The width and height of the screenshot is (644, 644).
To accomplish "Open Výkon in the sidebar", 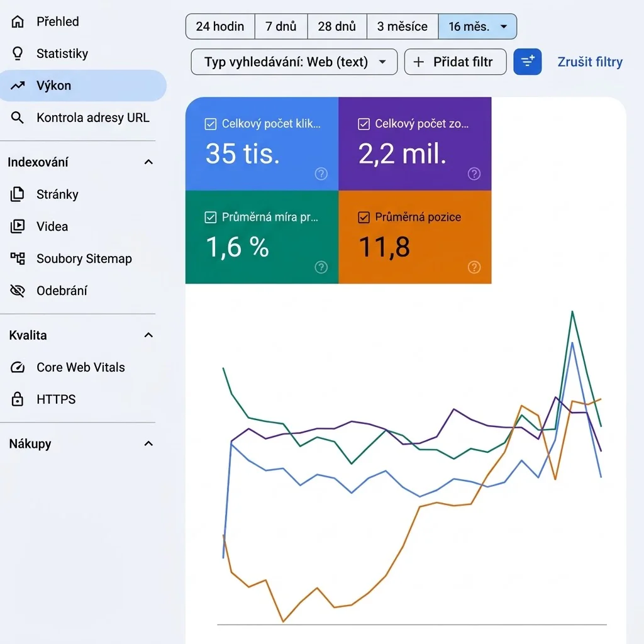I will [x=82, y=86].
